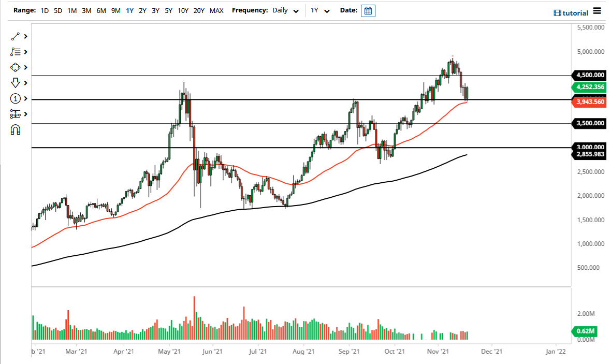Select the active 1Y range

129,11
